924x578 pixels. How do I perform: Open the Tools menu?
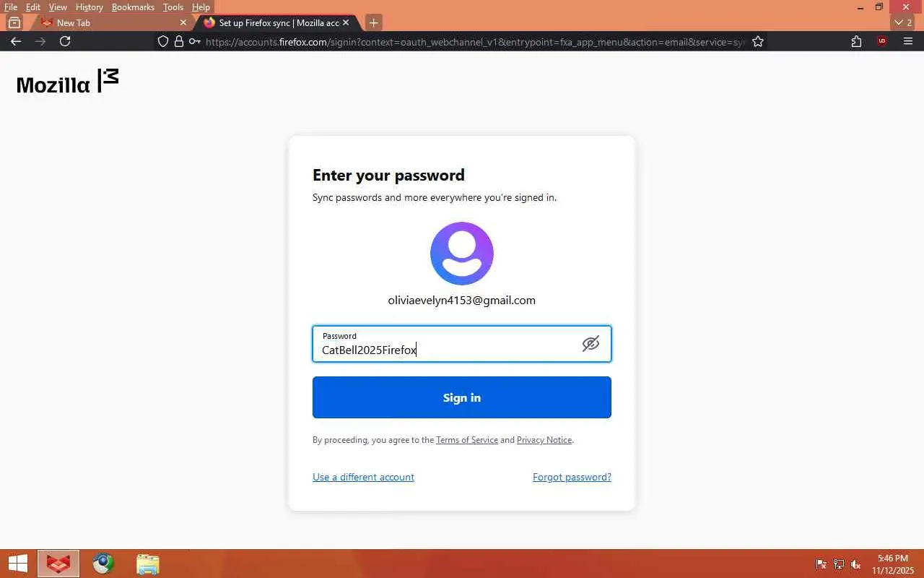[173, 7]
